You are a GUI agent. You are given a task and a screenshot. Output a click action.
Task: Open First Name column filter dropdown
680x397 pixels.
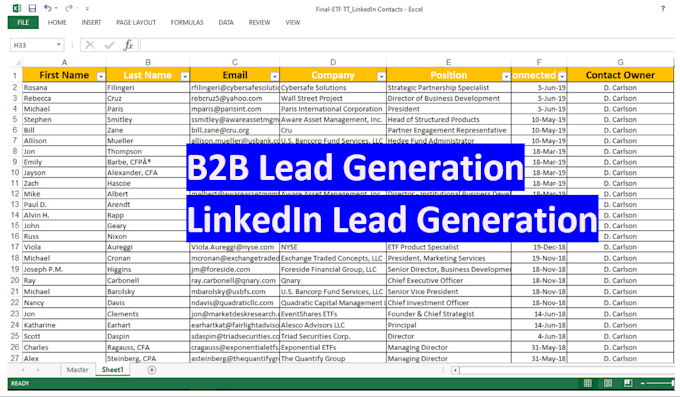101,76
